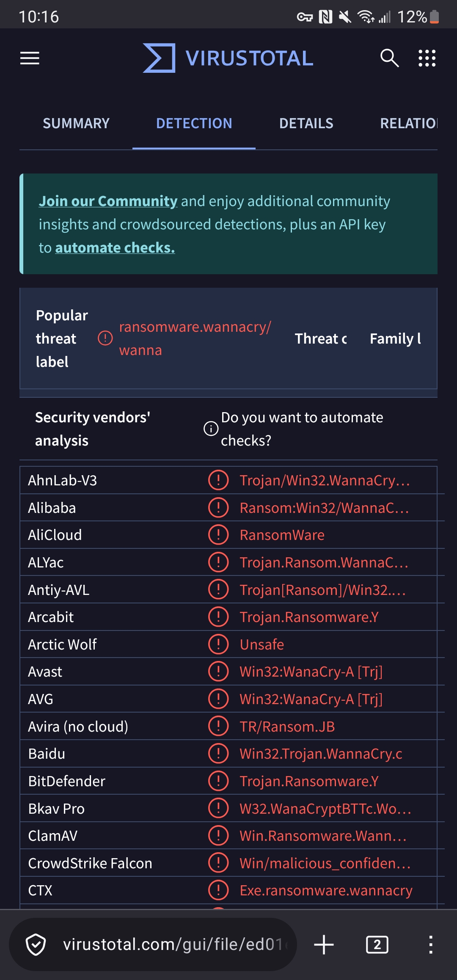Image resolution: width=457 pixels, height=980 pixels.
Task: Tap the alert icon next to AhnLab-V3
Action: pos(218,480)
